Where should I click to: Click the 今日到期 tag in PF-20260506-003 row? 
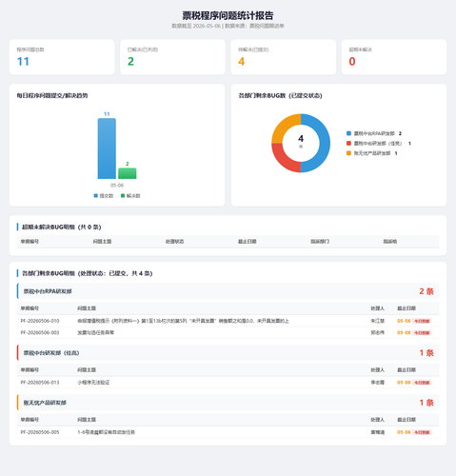tap(422, 332)
